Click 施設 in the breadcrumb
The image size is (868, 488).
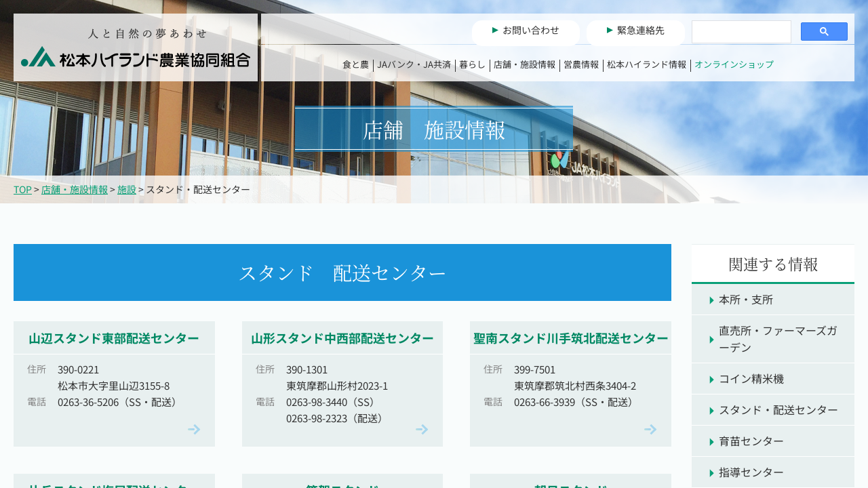click(126, 190)
